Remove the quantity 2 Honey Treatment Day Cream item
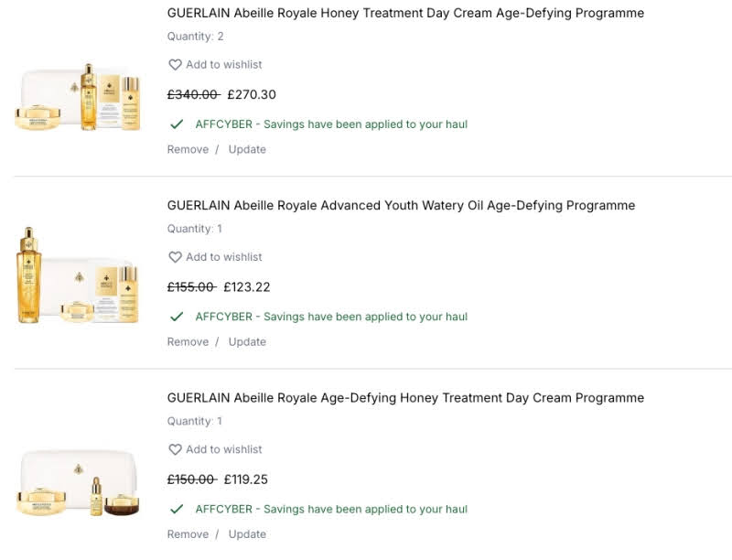This screenshot has height=560, width=732. pos(188,149)
